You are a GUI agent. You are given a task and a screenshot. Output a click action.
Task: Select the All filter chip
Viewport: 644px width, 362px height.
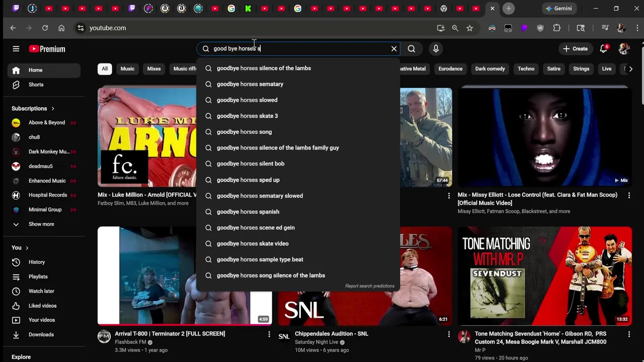(x=105, y=69)
